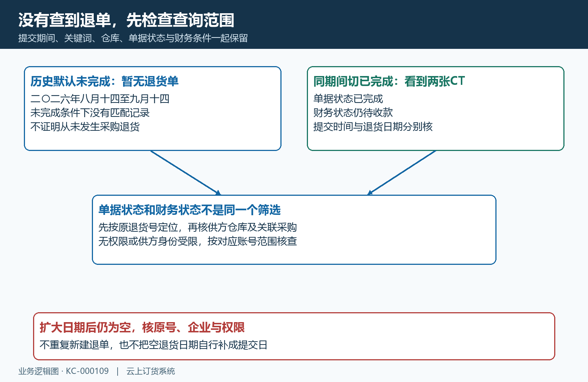Click the line "单据状态已完成"
This screenshot has width=588, height=382.
pyautogui.click(x=348, y=99)
